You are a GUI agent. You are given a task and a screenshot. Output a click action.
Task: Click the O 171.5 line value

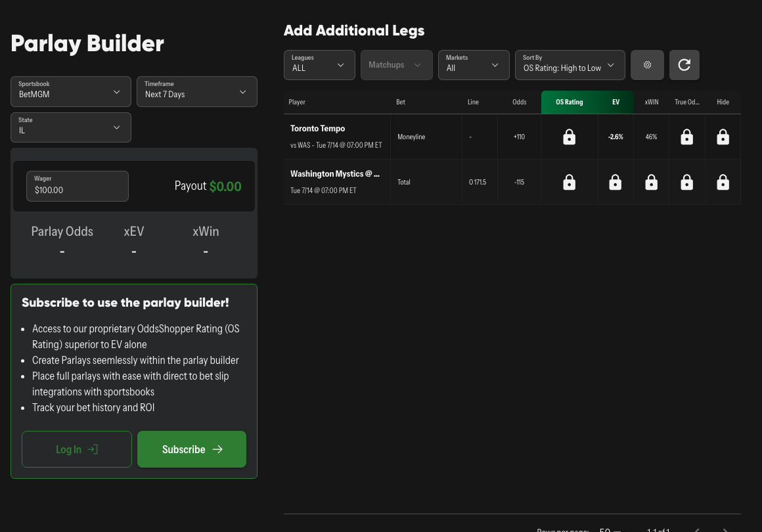[477, 182]
